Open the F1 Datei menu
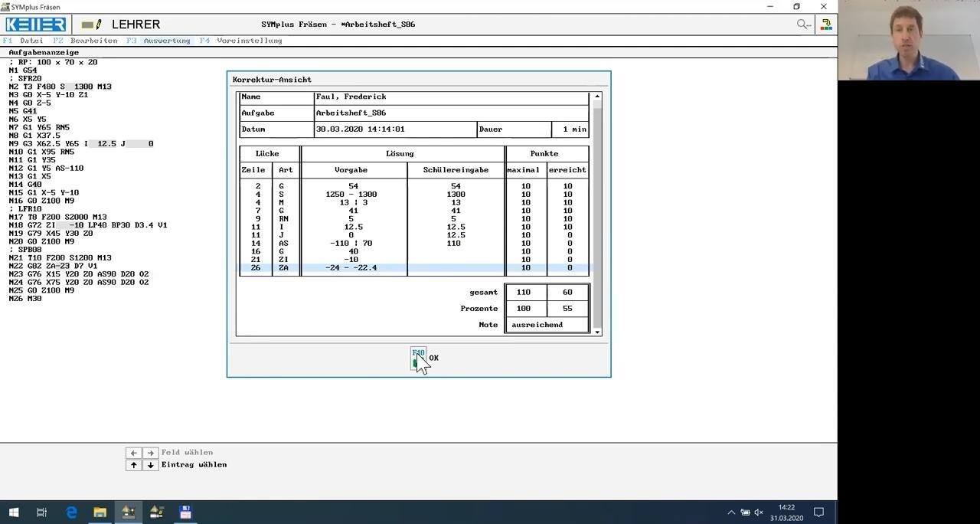This screenshot has width=980, height=524. (x=23, y=41)
